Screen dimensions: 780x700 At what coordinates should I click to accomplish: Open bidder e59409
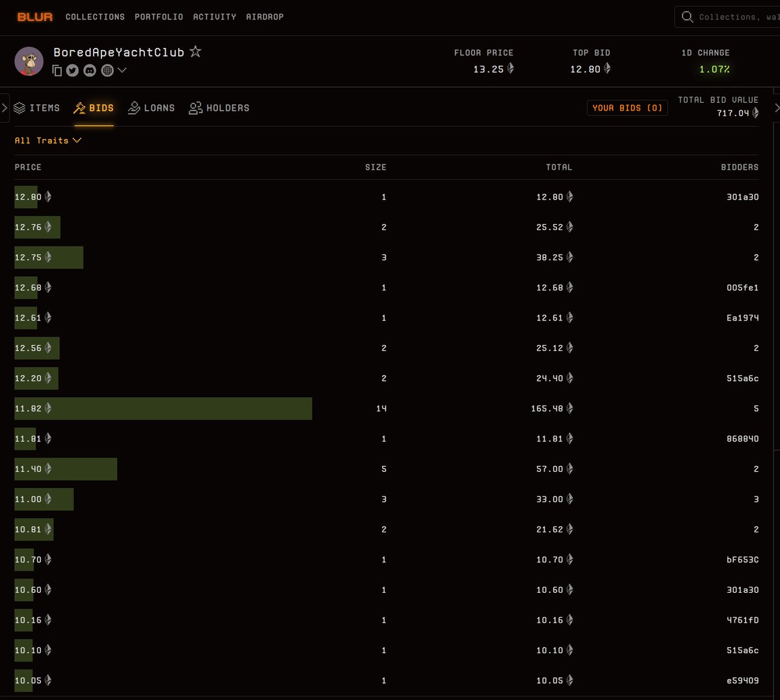pyautogui.click(x=742, y=681)
